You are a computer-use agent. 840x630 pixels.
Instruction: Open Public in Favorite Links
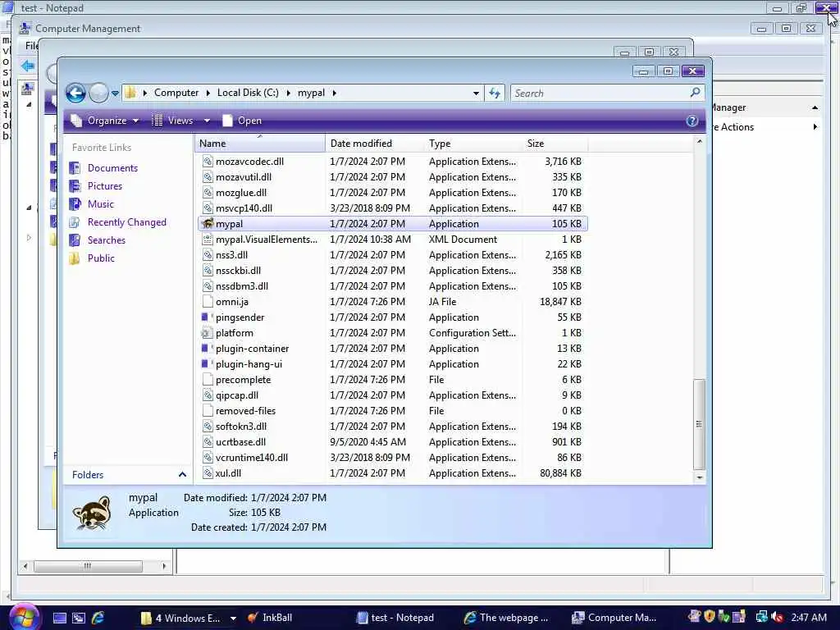coord(101,258)
